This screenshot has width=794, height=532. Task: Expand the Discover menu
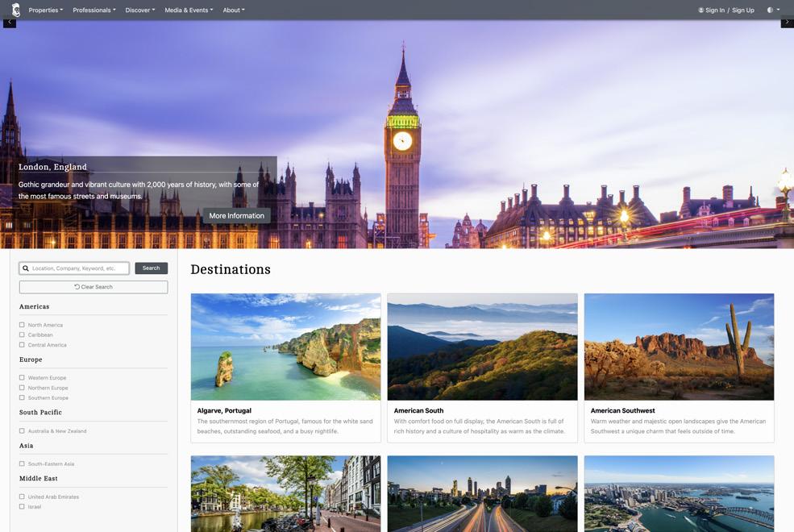pos(140,10)
